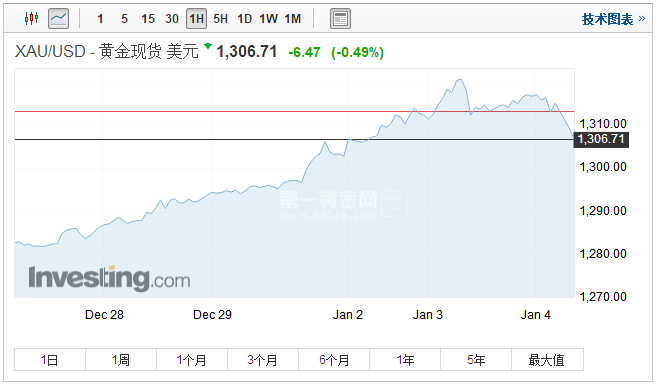
Task: Switch to 1D daily interval
Action: 244,19
